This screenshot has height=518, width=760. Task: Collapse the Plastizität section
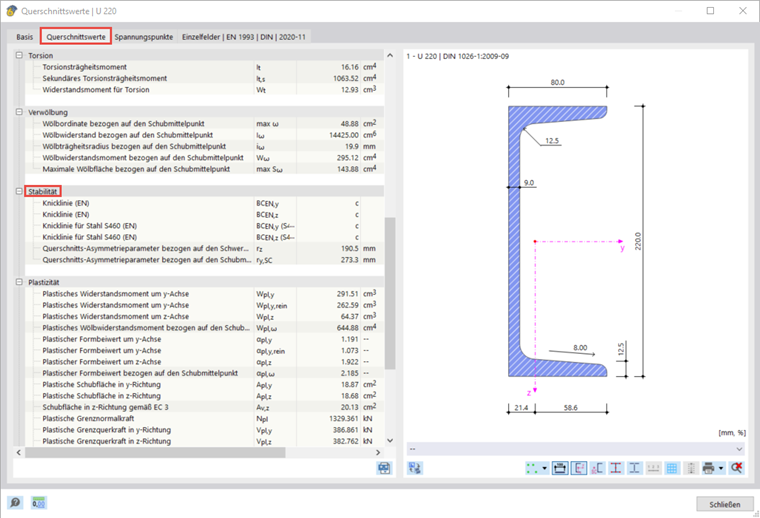tap(19, 282)
